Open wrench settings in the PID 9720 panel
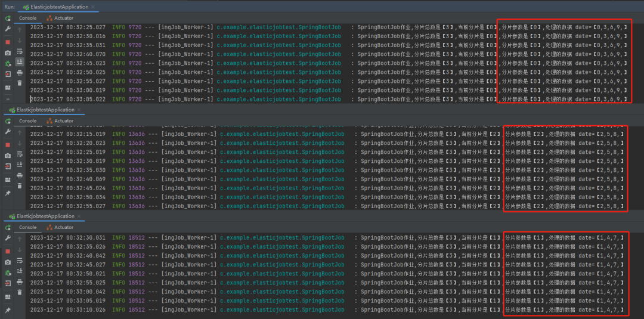This screenshot has width=644, height=319. 8,29
